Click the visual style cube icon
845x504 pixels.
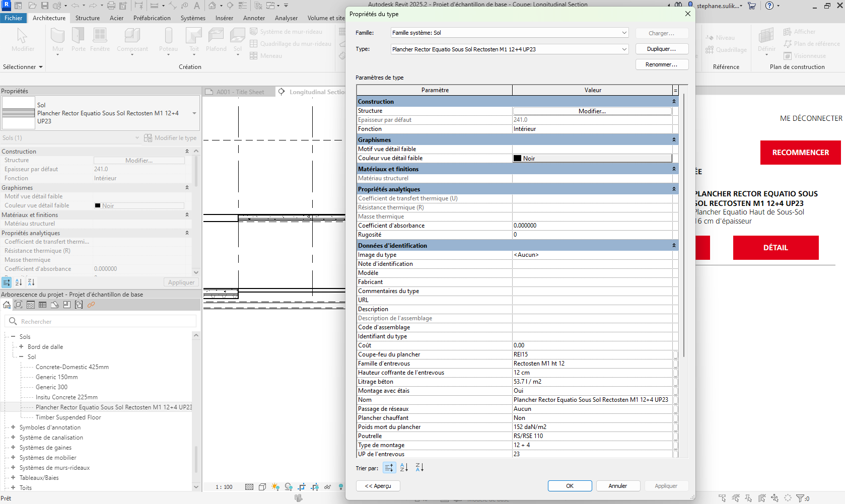262,487
